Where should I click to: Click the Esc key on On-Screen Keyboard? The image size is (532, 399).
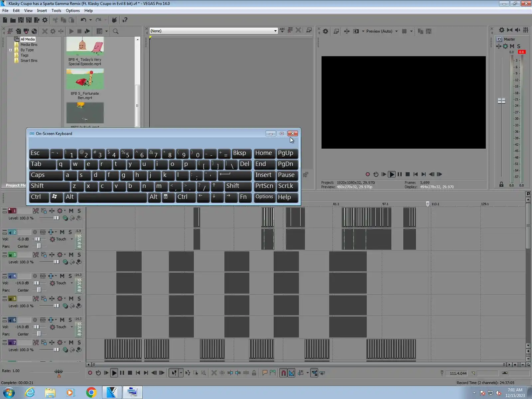[39, 153]
